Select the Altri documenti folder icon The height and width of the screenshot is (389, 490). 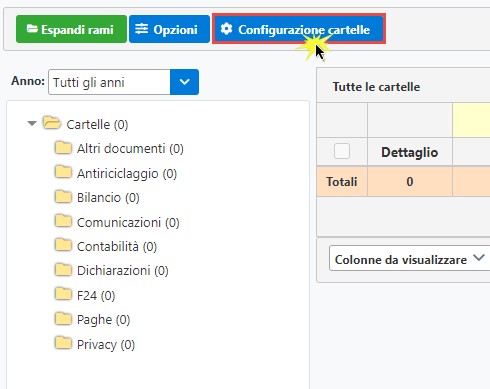[63, 148]
